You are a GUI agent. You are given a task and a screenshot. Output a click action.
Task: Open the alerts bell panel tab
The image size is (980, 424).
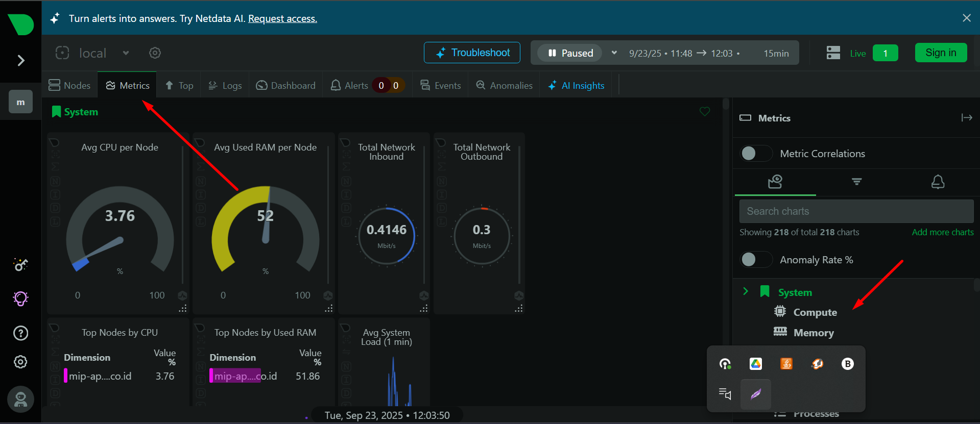click(x=938, y=182)
